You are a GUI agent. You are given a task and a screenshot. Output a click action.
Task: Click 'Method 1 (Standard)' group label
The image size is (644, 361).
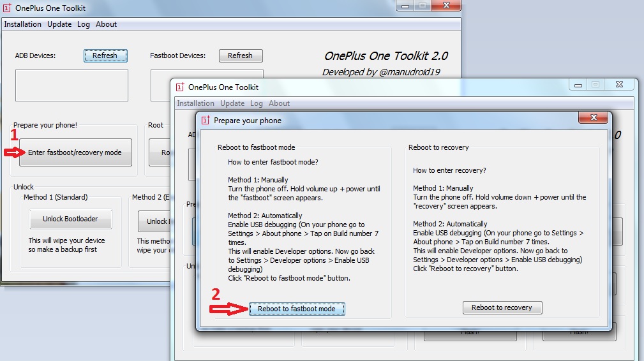pyautogui.click(x=56, y=197)
